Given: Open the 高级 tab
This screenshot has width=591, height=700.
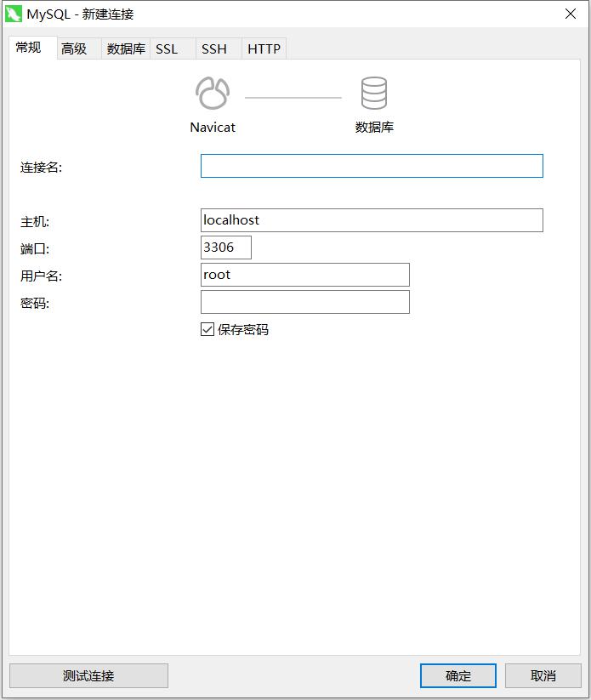Looking at the screenshot, I should 79,48.
